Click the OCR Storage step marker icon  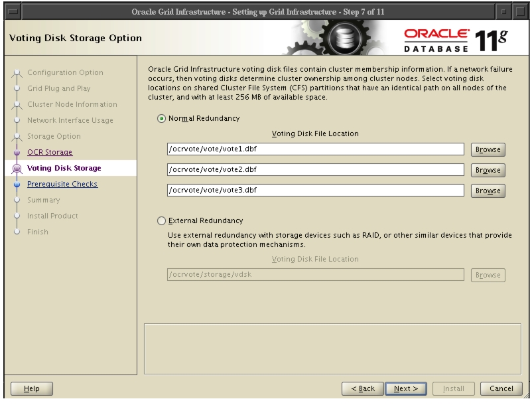17,152
